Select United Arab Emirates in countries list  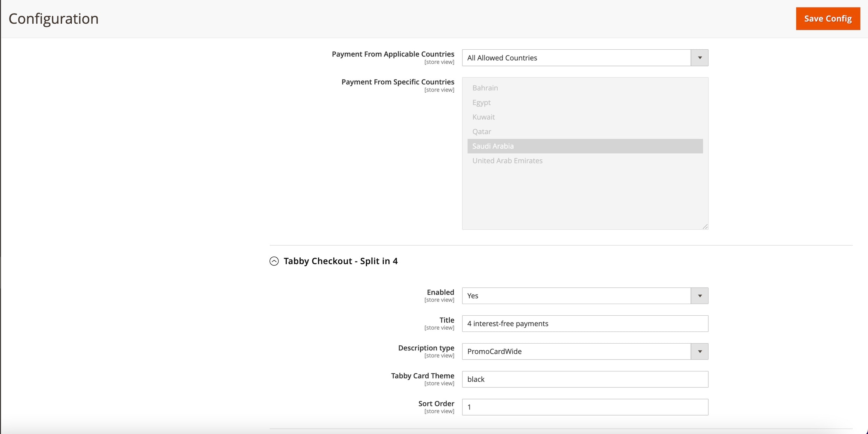click(585, 160)
